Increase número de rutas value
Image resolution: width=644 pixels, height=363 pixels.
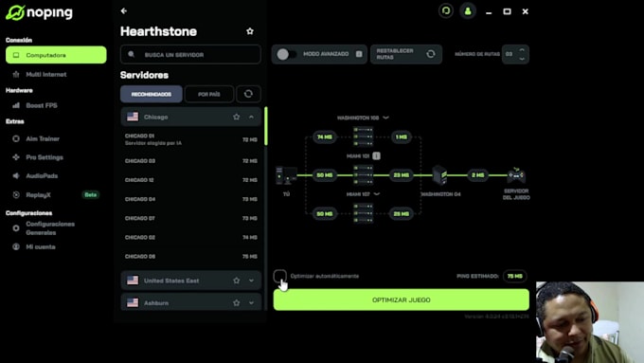pos(522,50)
